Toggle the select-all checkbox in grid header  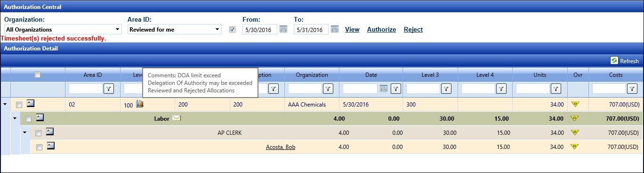click(x=38, y=74)
